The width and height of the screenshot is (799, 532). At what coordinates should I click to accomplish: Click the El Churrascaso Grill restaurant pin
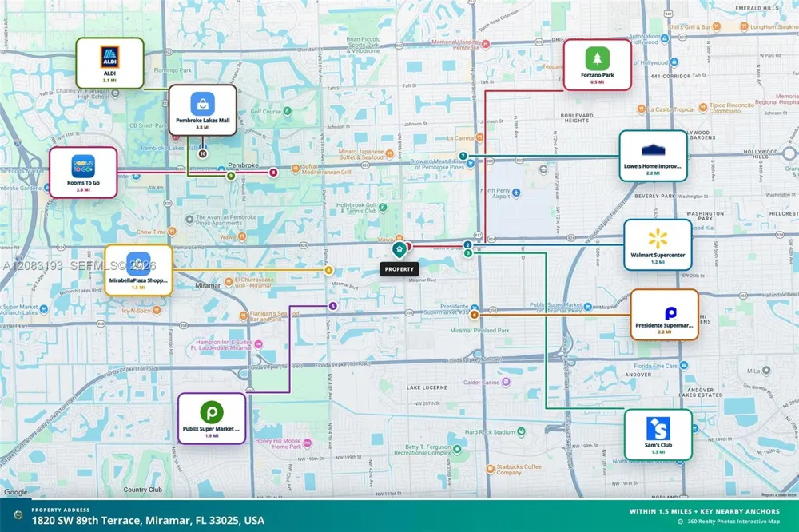point(229,282)
